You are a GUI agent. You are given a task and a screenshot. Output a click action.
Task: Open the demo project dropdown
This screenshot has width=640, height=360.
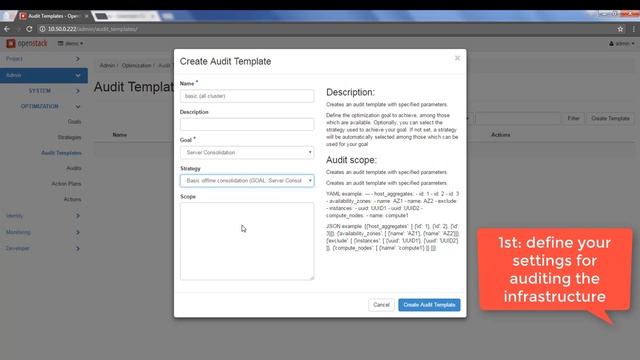(x=70, y=43)
